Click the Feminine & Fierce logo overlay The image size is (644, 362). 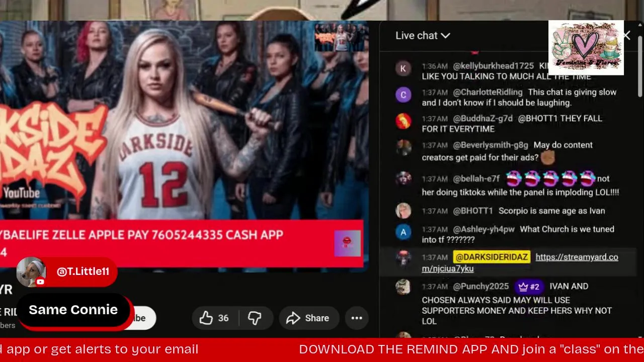[586, 48]
